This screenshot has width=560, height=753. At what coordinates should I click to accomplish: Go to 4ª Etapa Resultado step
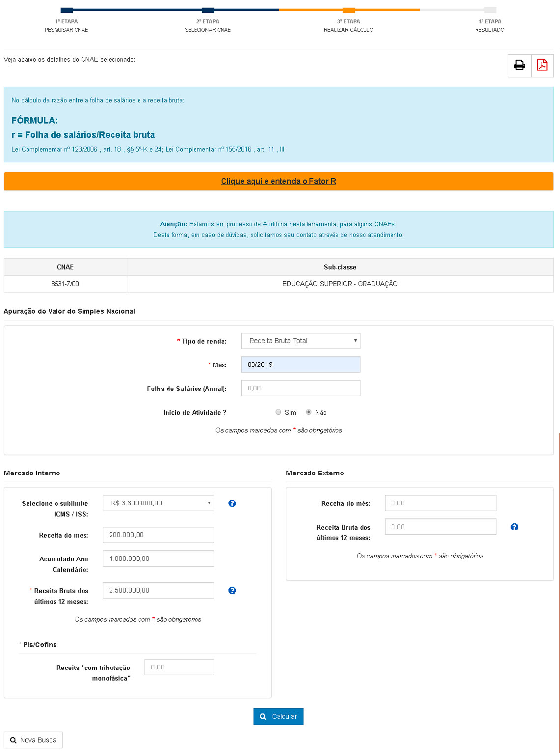pos(490,21)
